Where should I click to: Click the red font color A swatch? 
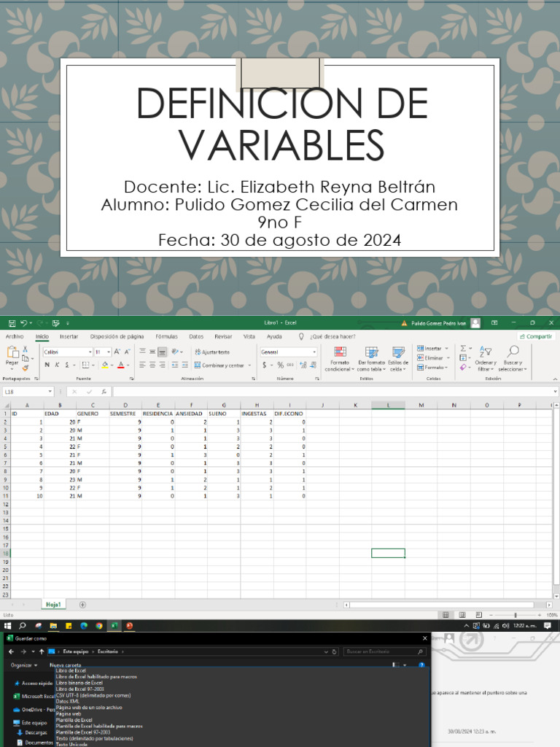click(121, 365)
